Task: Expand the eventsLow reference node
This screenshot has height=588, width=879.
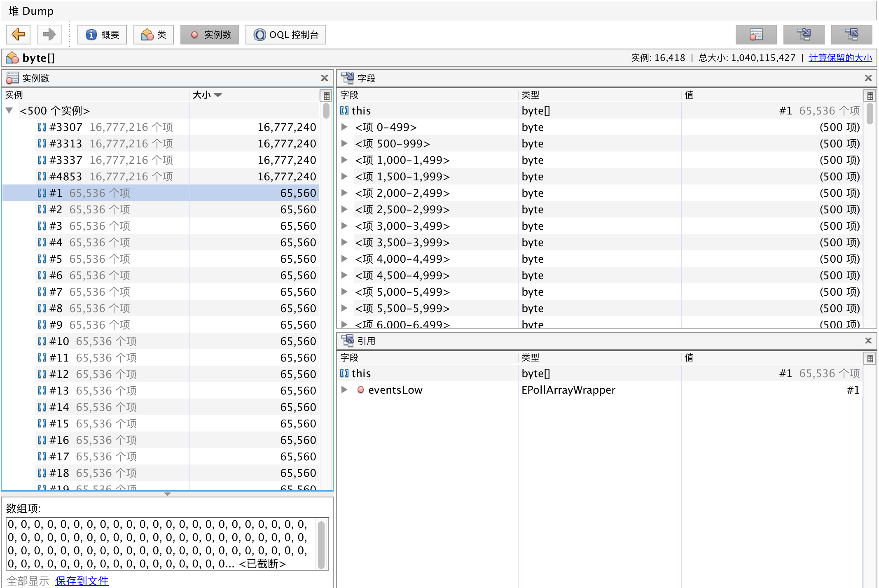Action: (x=345, y=390)
